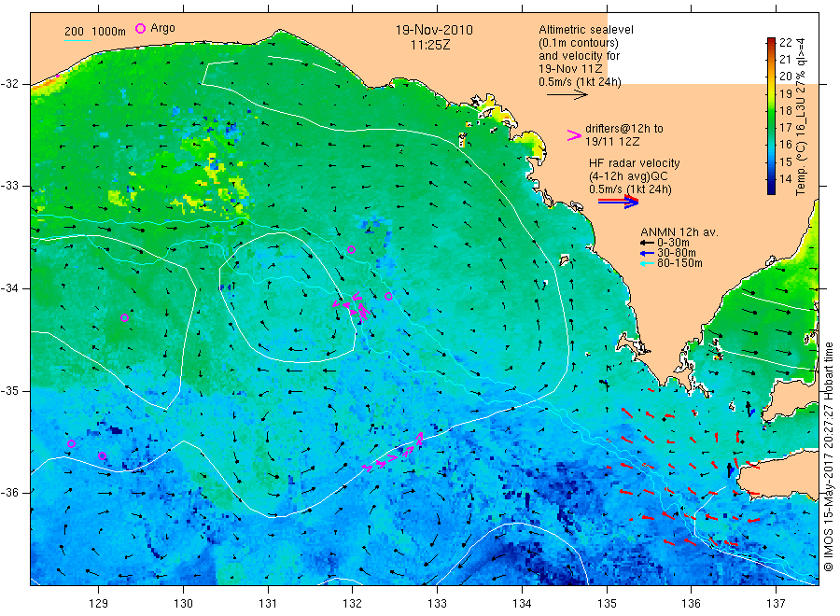This screenshot has width=840, height=616.
Task: Click the -36 latitude axis label
Action: tap(9, 492)
